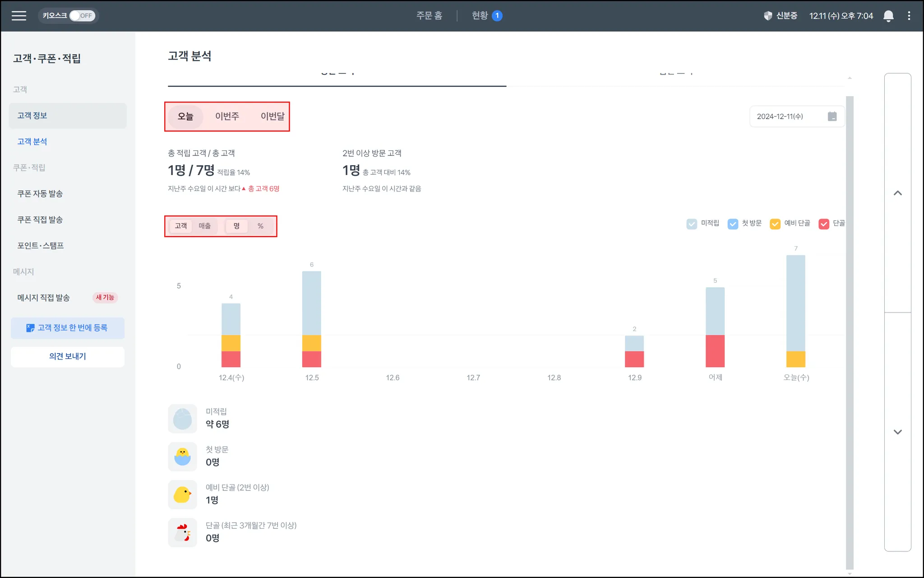Switch to the 이번주 period tab
This screenshot has height=578, width=924.
point(227,117)
